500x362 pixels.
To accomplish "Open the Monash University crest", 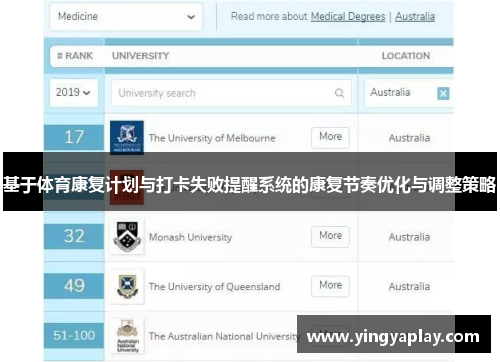I will [x=127, y=237].
